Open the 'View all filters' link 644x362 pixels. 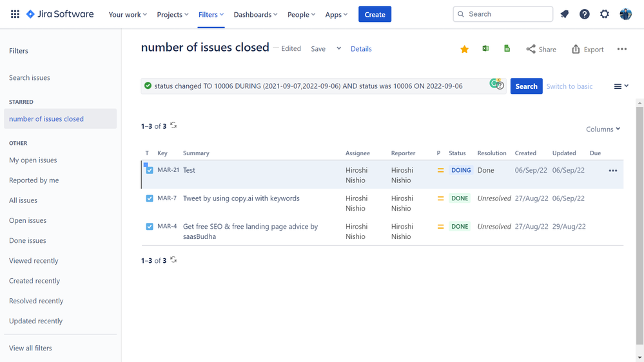coord(30,348)
